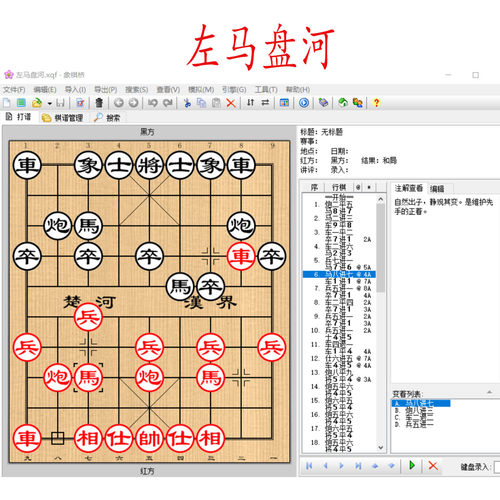Undo the last action in toolbar
The width and height of the screenshot is (500, 500).
153,103
